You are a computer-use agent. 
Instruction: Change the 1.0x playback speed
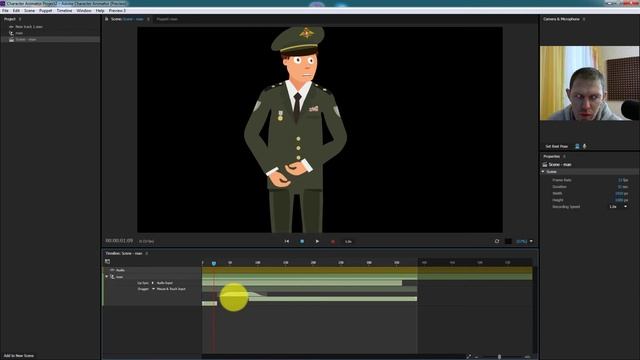348,241
